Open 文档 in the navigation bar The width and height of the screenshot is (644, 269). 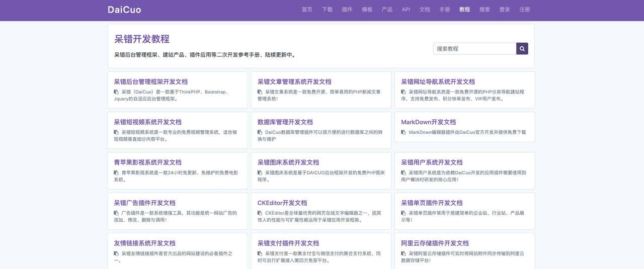tap(425, 10)
